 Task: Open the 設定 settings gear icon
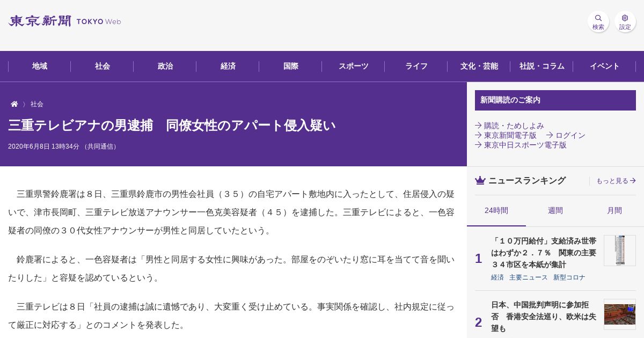tap(625, 22)
